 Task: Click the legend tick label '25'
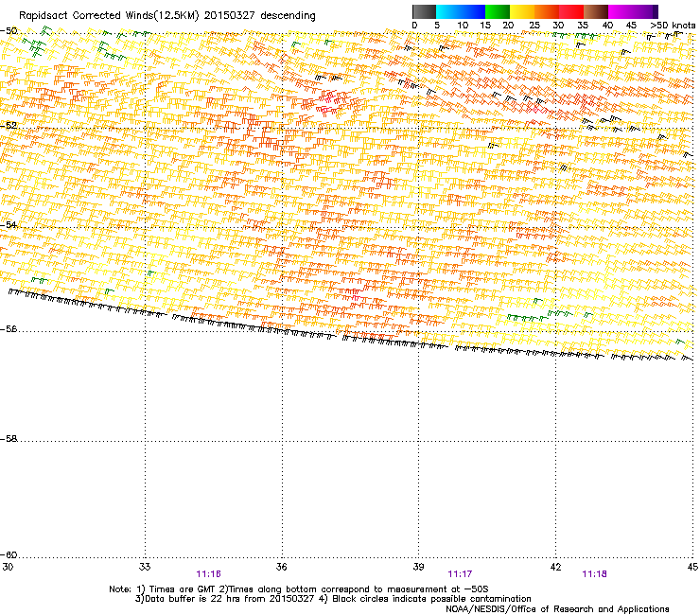point(534,26)
